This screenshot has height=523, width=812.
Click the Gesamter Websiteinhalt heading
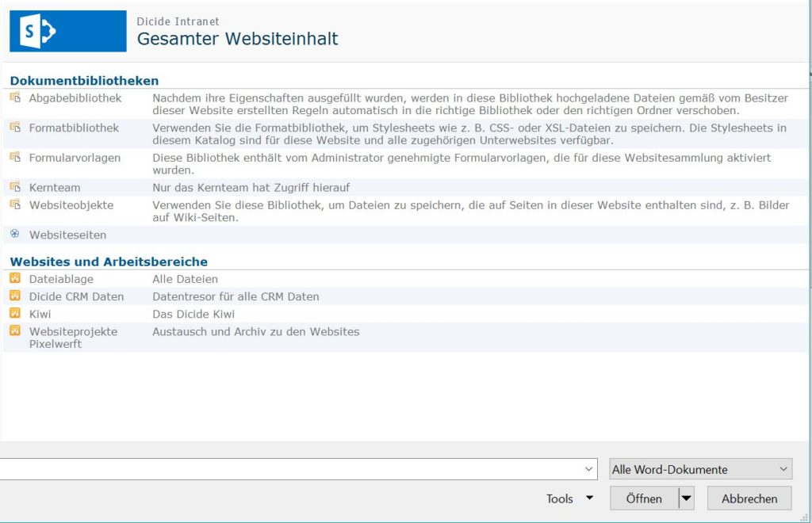237,39
